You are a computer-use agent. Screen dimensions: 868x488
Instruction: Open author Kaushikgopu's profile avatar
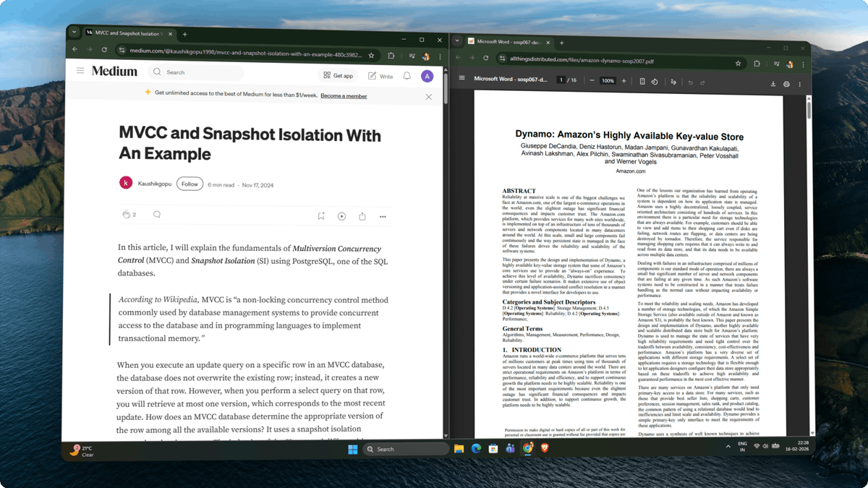126,183
